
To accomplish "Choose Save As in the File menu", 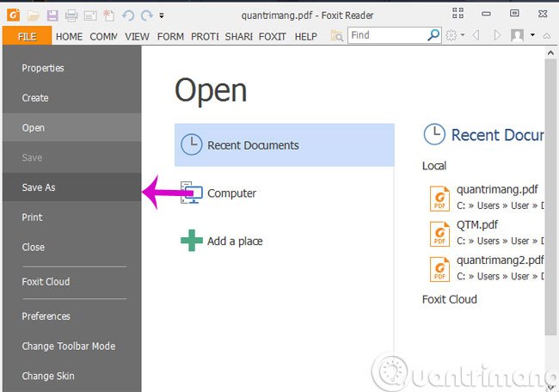I will pyautogui.click(x=72, y=187).
